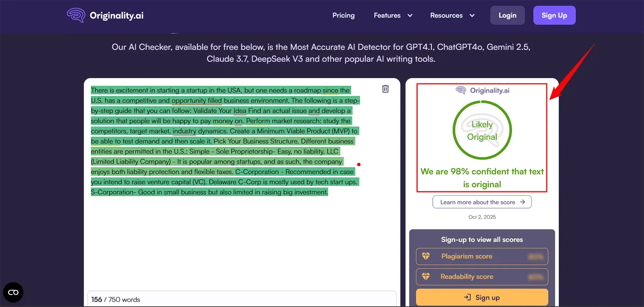
Task: Click the diamond icon beside Readability score
Action: pos(426,277)
